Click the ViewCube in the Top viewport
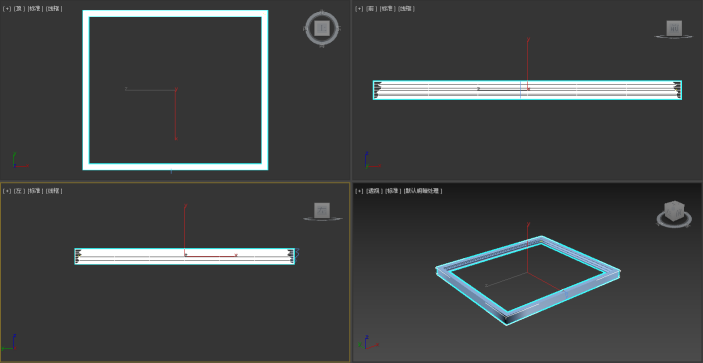The height and width of the screenshot is (363, 703). 321,28
